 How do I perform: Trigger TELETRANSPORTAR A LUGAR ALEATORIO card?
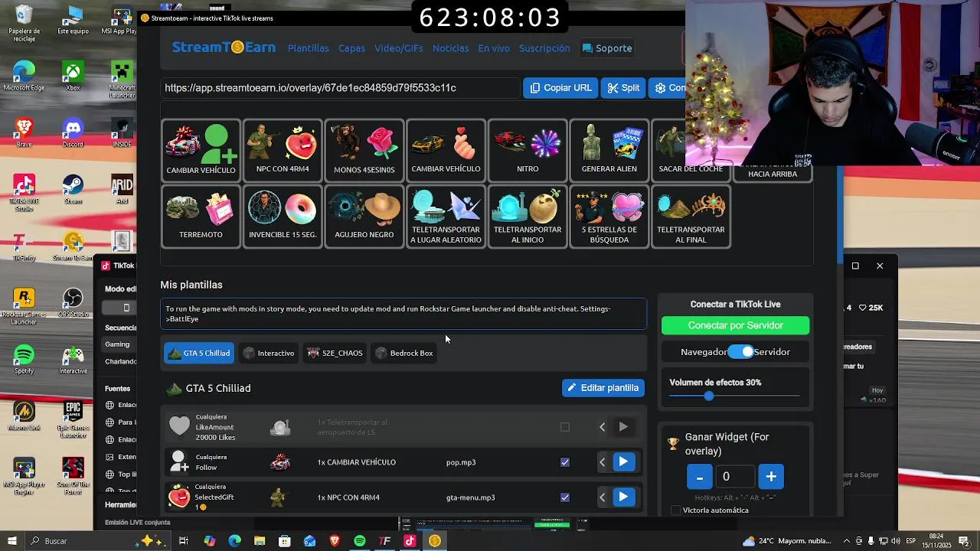click(x=446, y=217)
